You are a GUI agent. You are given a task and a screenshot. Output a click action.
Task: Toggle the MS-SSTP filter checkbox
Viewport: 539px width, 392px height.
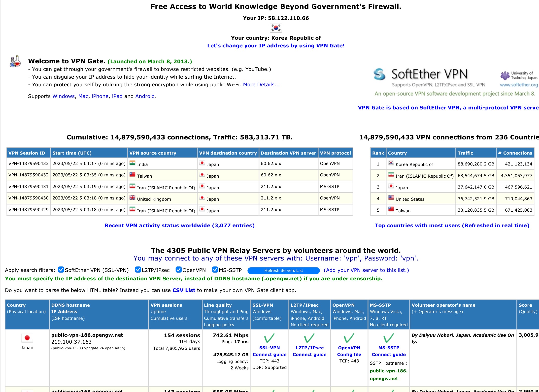coord(215,270)
